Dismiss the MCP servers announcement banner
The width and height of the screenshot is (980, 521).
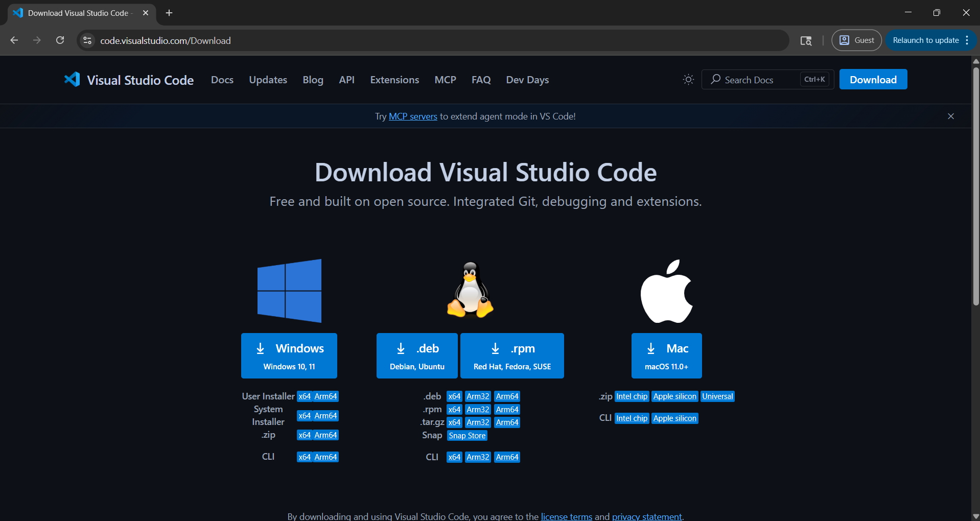[950, 116]
